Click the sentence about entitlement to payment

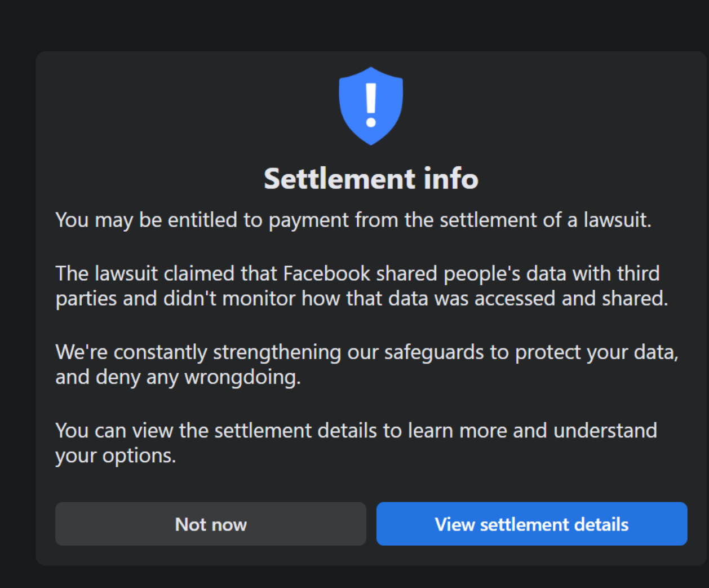(x=353, y=220)
